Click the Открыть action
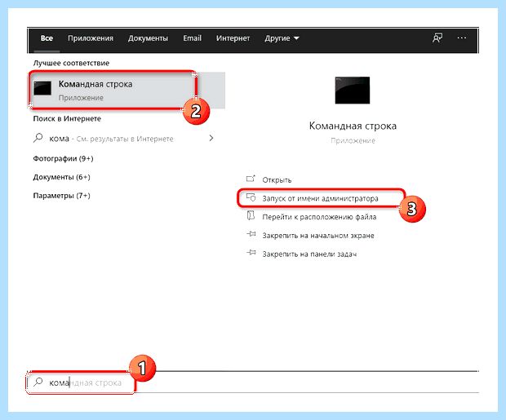The width and height of the screenshot is (506, 420). pyautogui.click(x=277, y=180)
